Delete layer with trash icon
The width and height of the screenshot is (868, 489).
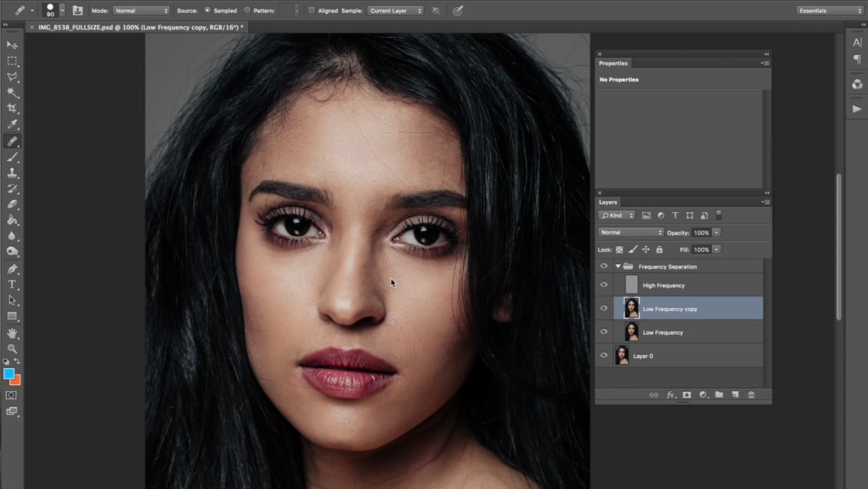pyautogui.click(x=751, y=395)
